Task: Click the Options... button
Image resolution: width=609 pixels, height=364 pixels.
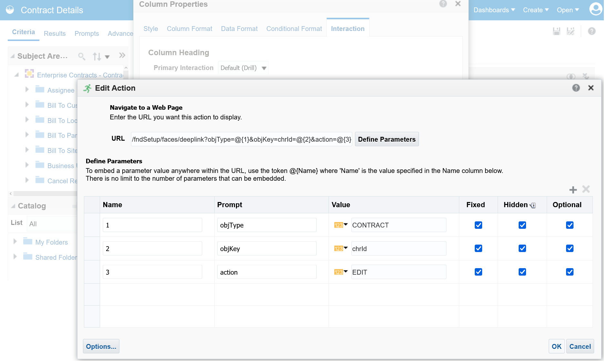Action: pyautogui.click(x=101, y=346)
